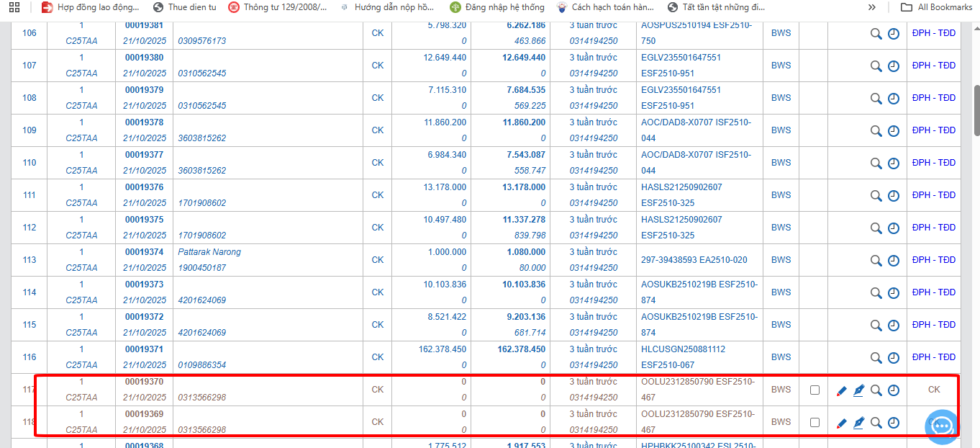Open the browser apps grid button
Viewport: 980px width, 448px height.
[x=14, y=7]
